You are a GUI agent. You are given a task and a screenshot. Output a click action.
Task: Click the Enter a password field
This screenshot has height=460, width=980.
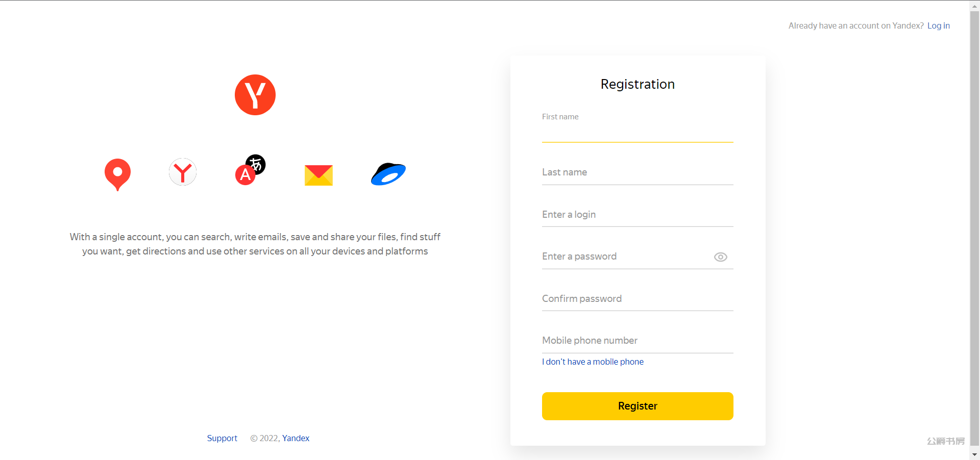[627, 257]
